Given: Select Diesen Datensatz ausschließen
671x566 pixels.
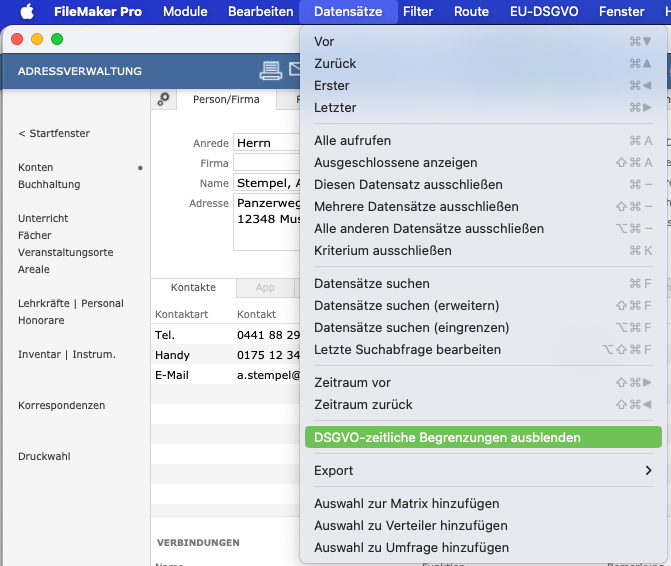Looking at the screenshot, I should click(483, 184).
